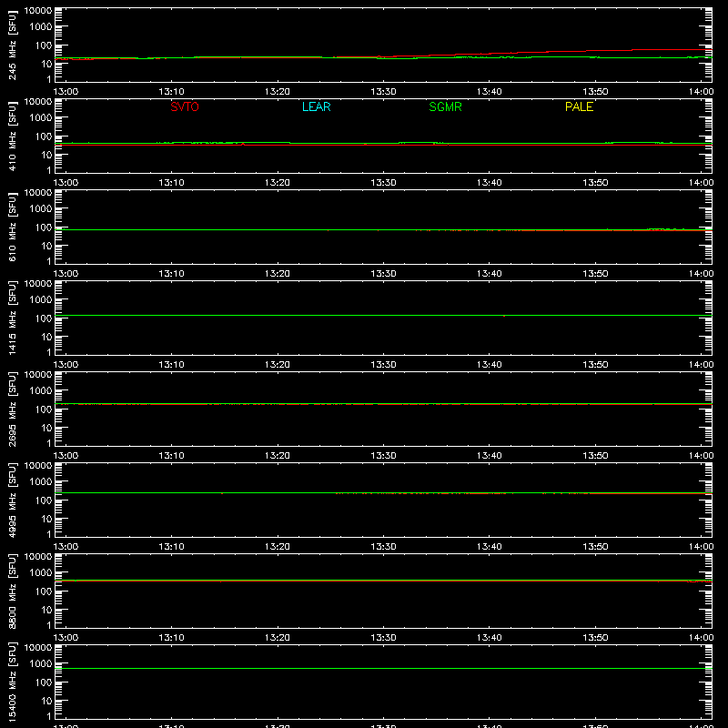This screenshot has height=728, width=728.
Task: Click the green SGMR legend label
Action: 445,106
